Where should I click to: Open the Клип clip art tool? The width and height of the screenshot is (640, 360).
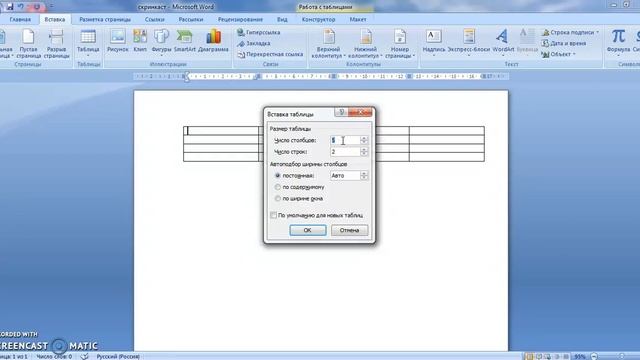point(140,41)
